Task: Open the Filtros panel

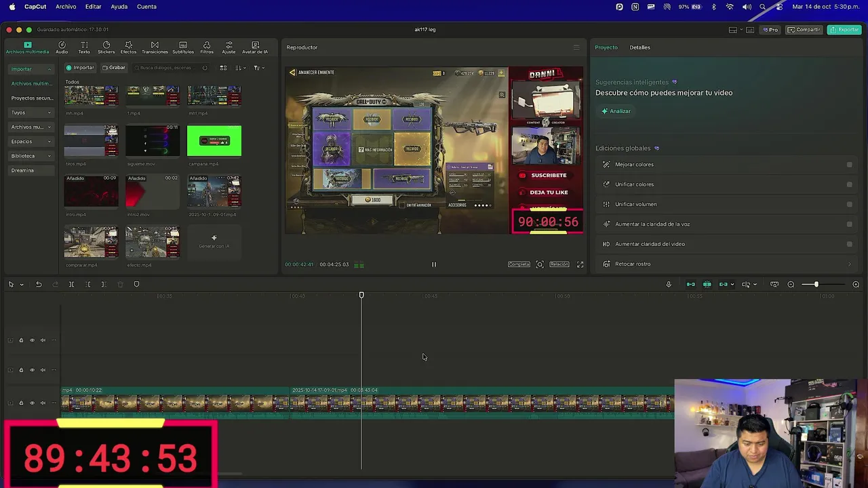Action: [x=207, y=47]
